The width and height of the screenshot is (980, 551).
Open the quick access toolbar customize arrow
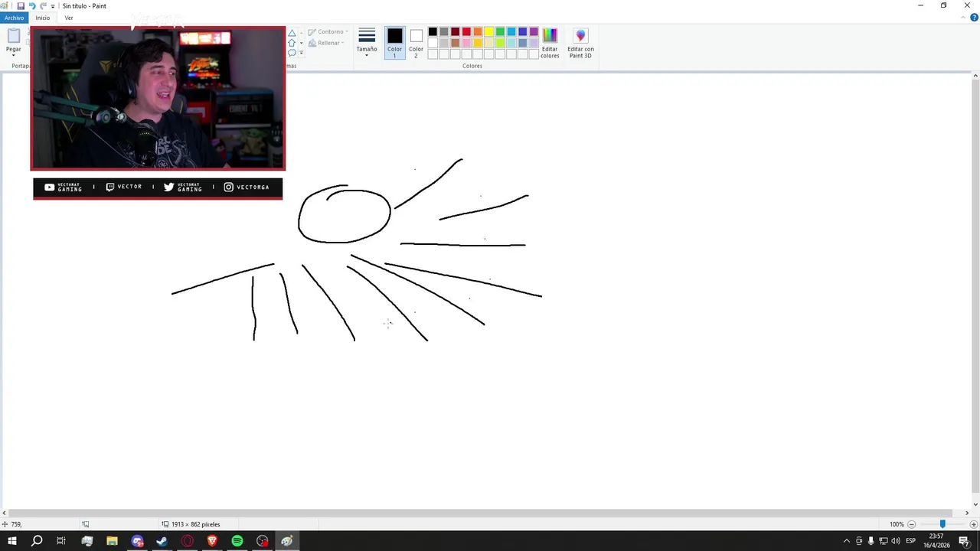pos(53,6)
